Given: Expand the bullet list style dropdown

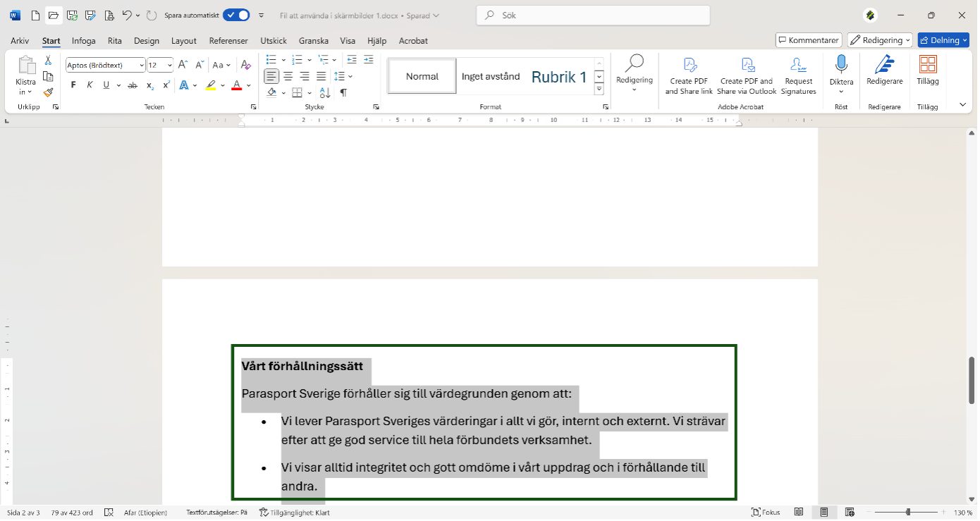Looking at the screenshot, I should click(283, 60).
